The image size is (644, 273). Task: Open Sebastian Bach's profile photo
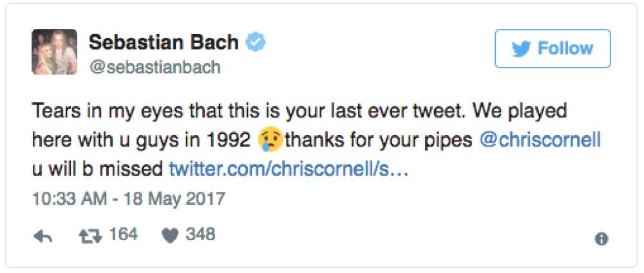point(55,52)
